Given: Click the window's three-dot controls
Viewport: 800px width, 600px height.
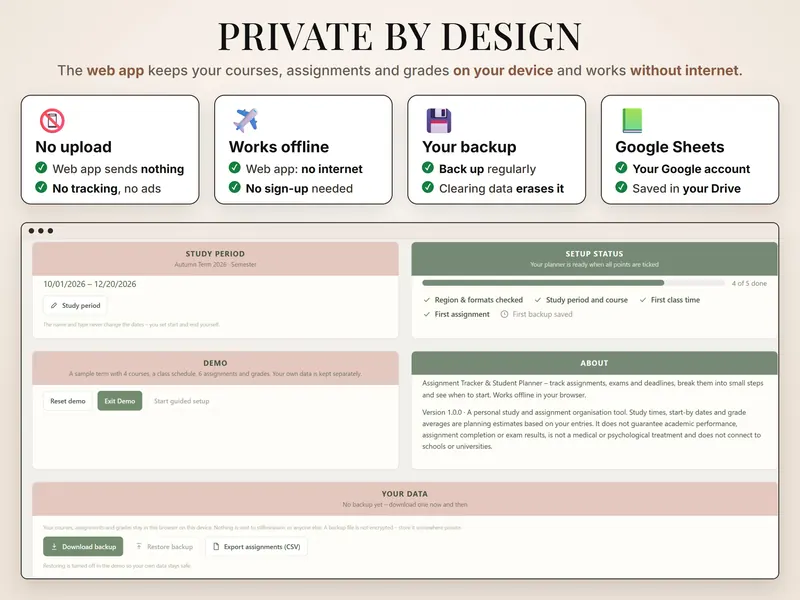Looking at the screenshot, I should pos(41,231).
